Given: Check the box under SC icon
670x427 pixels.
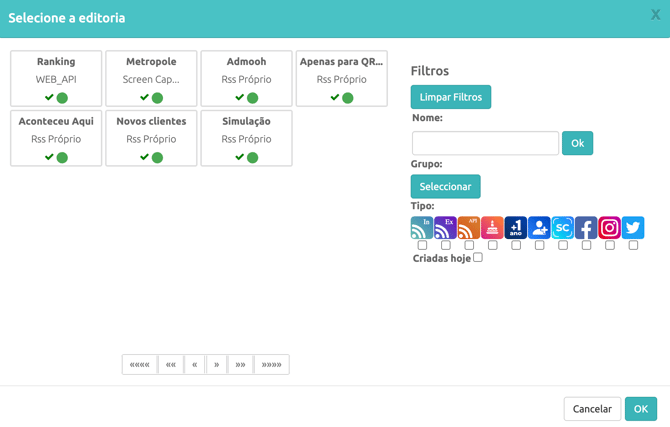Looking at the screenshot, I should click(x=563, y=245).
